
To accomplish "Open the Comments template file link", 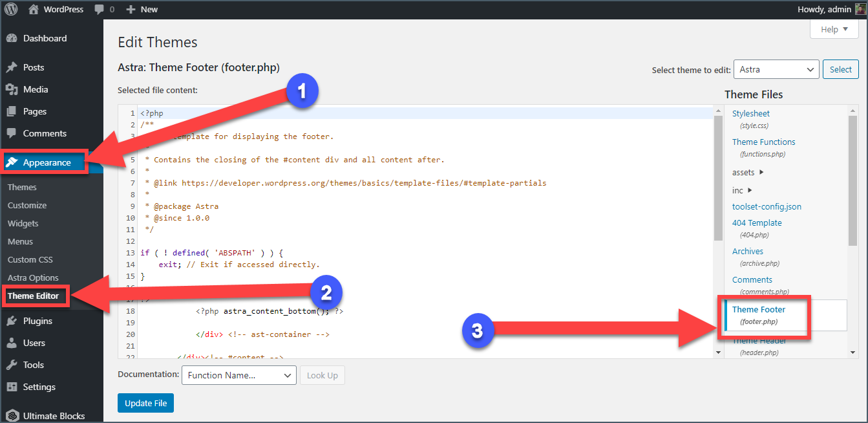I will click(x=752, y=279).
